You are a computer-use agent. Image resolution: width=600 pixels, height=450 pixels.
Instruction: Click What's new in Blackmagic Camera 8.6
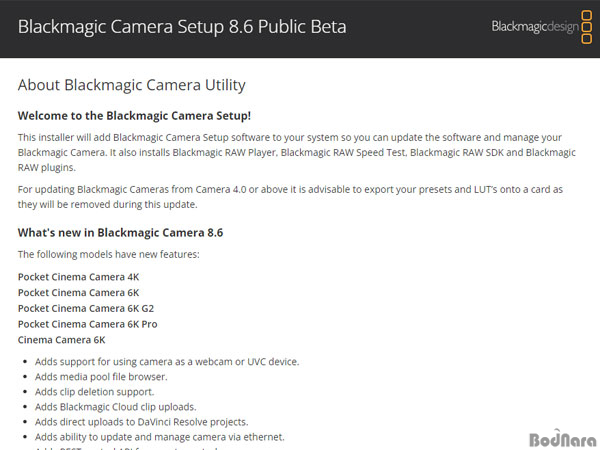[120, 233]
